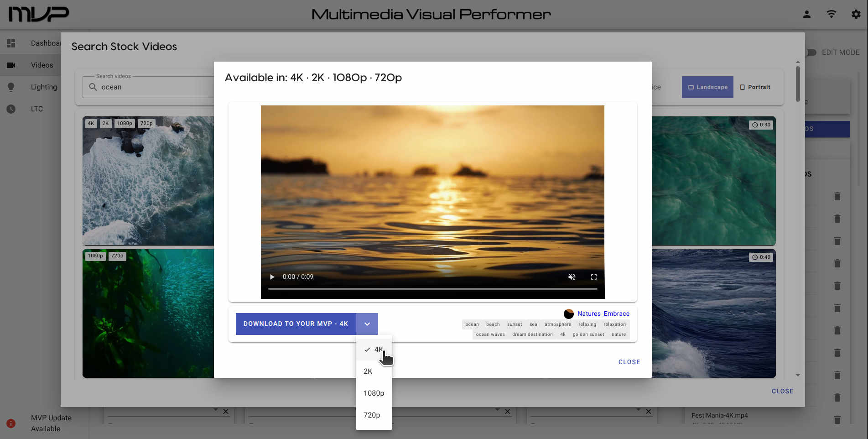Image resolution: width=868 pixels, height=439 pixels.
Task: Open the download resolution dropdown chevron
Action: tap(367, 324)
